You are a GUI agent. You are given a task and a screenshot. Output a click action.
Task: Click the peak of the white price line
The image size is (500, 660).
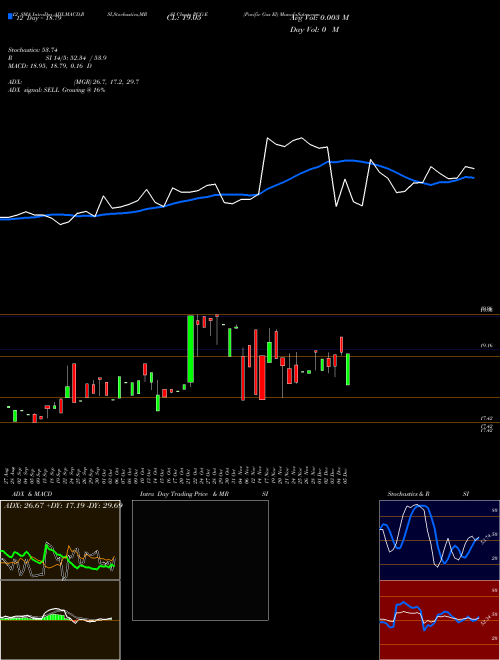tap(267, 138)
